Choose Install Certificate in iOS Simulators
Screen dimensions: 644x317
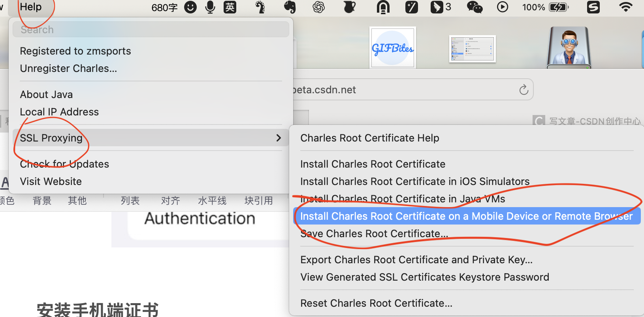point(415,181)
